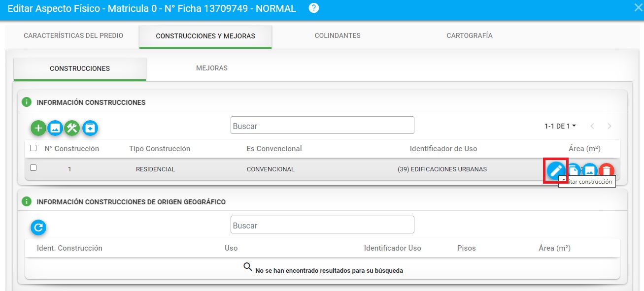Open the 1-1 DE 1 pagination dropdown
Screen dimensions: 644x291
(560, 126)
